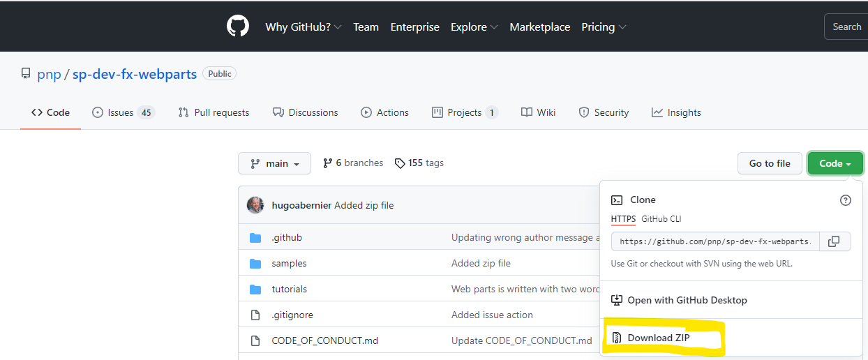Image resolution: width=868 pixels, height=360 pixels.
Task: Click the zip file icon beside Download ZIP
Action: click(x=617, y=338)
